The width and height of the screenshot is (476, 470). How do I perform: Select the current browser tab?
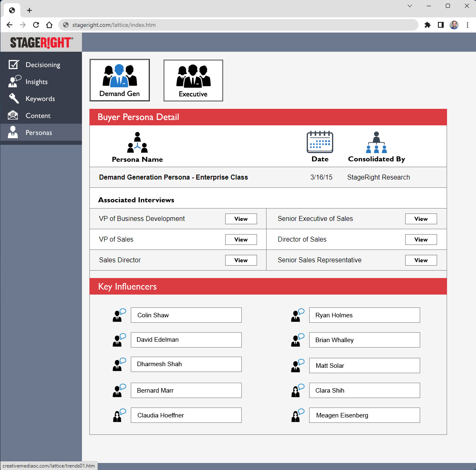tap(12, 10)
